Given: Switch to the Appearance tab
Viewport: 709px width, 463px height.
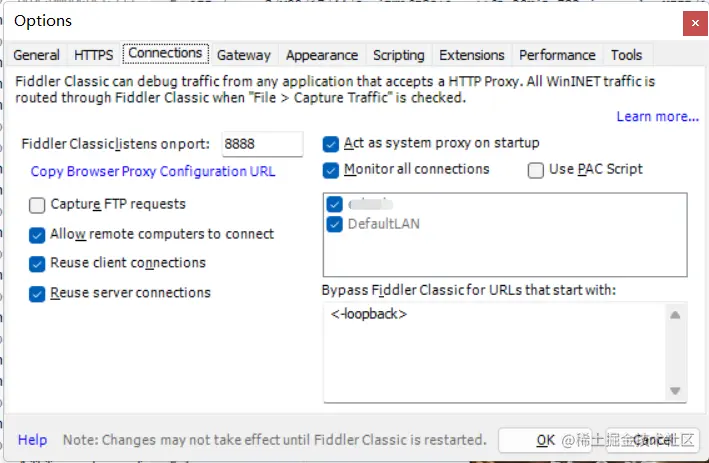Looking at the screenshot, I should pyautogui.click(x=322, y=55).
